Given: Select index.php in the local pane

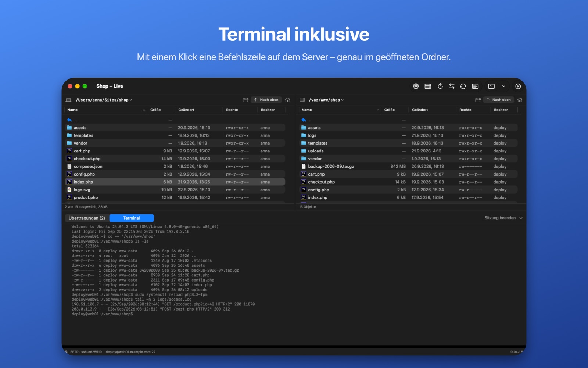Looking at the screenshot, I should [x=175, y=182].
